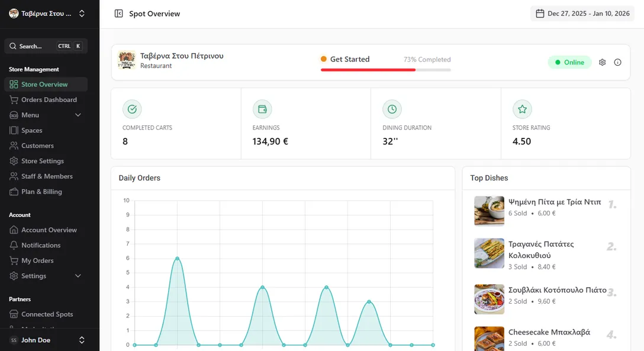Click the Connected Spots icon under Partners
This screenshot has height=351, width=644.
click(14, 314)
